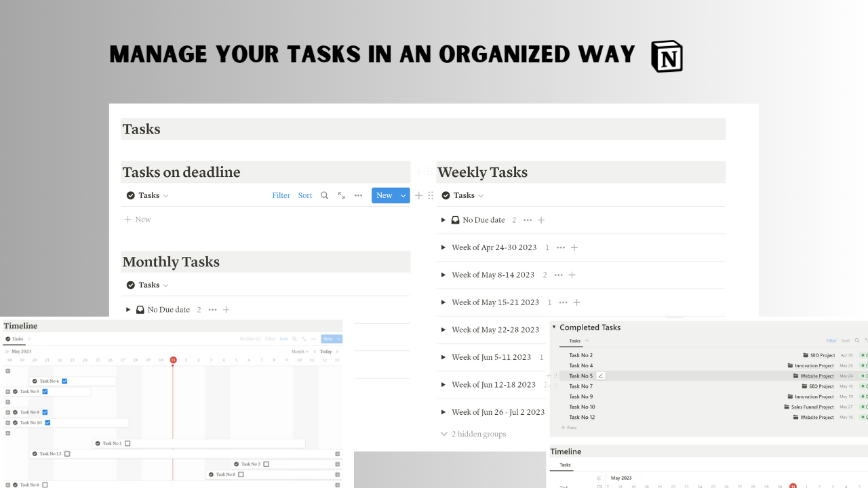
Task: Click Filter in Tasks on deadline toolbar
Action: pos(281,195)
